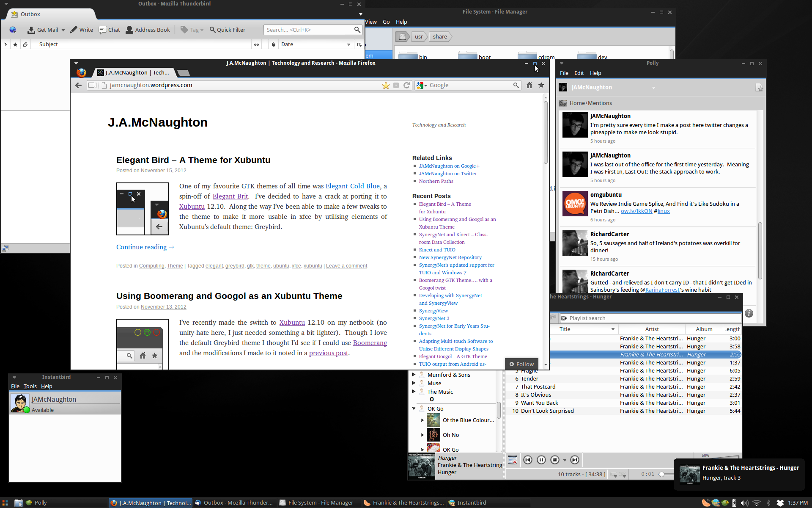Open Thunderbird Address Book
The height and width of the screenshot is (508, 812).
[x=148, y=30]
